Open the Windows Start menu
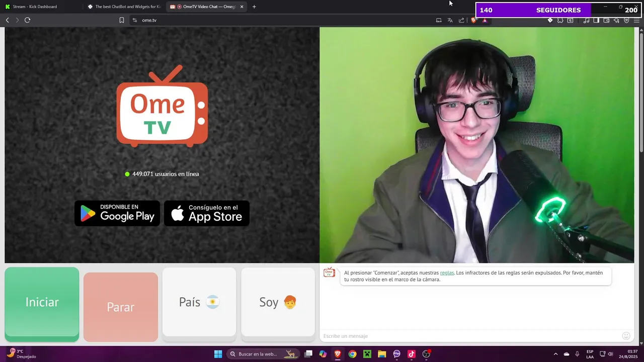 tap(218, 354)
